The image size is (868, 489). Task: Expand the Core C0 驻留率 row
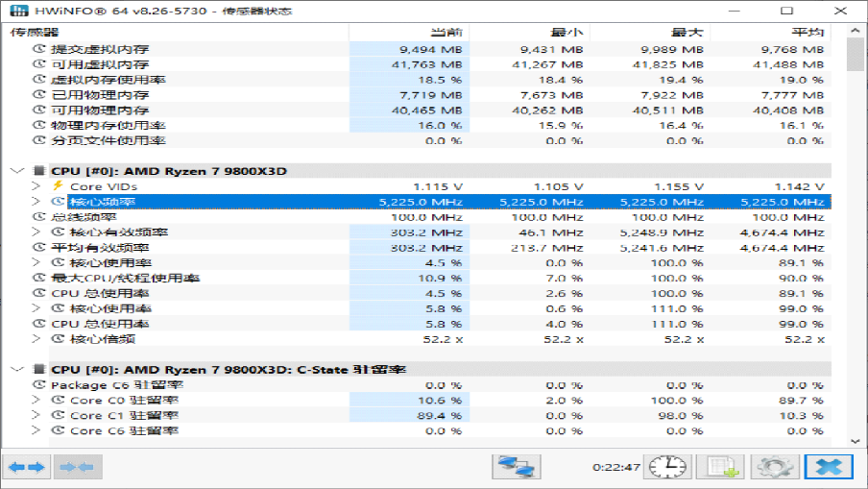click(36, 400)
